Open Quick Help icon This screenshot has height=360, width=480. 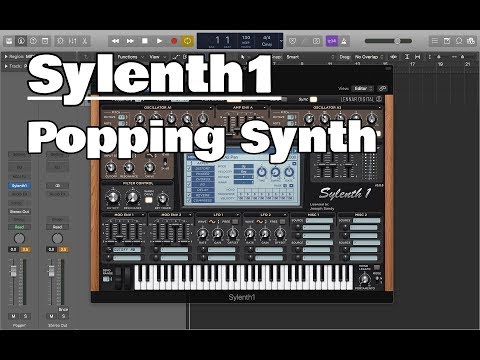click(33, 41)
